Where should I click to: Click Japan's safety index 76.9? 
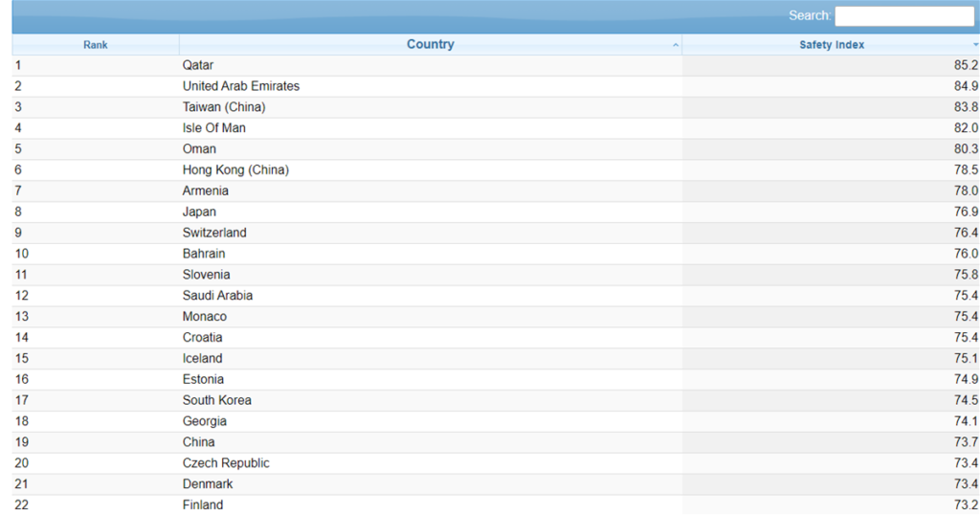[x=966, y=212]
